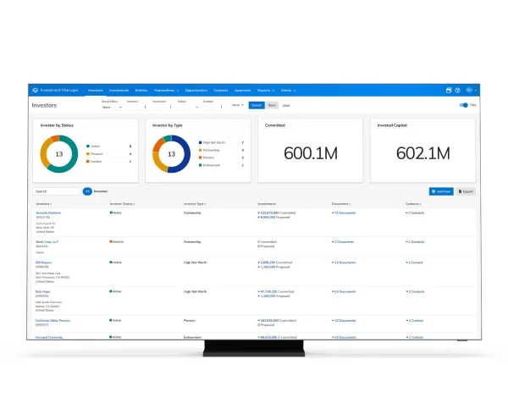Go to the Approvals nav tab
Screen dimensions: 508x420
[x=243, y=91]
